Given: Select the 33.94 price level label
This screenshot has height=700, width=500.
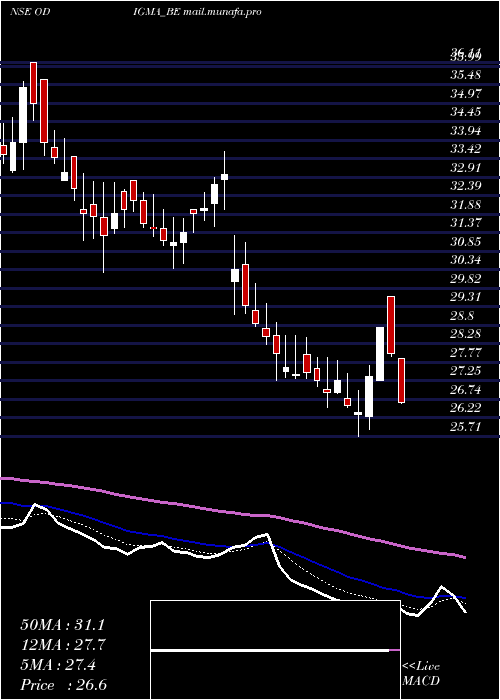Looking at the screenshot, I should pos(465,130).
